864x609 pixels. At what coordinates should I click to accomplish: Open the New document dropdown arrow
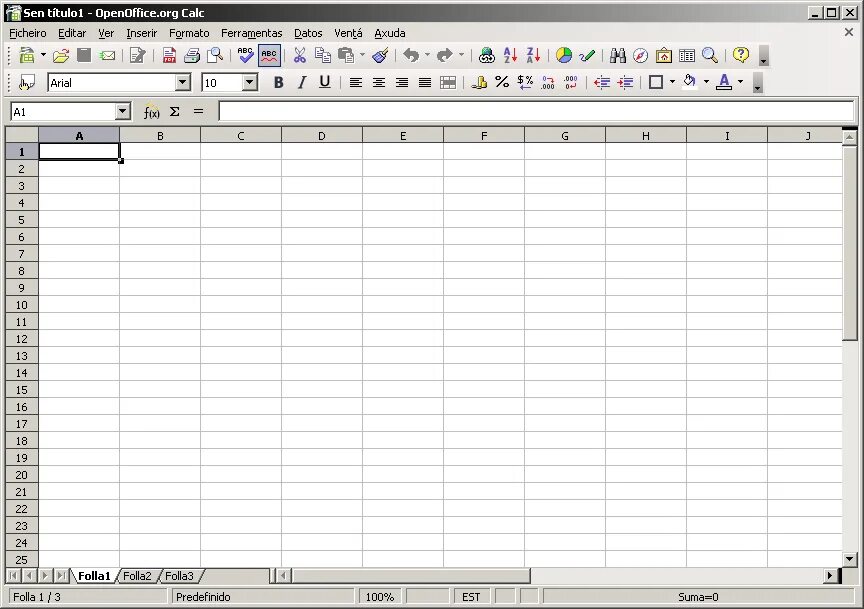point(43,55)
